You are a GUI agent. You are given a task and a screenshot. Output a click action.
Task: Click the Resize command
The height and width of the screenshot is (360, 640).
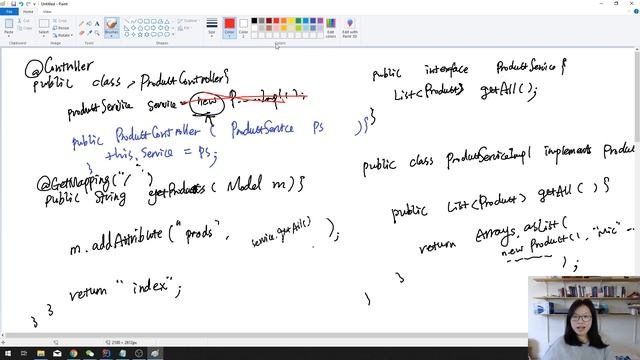coord(61,28)
